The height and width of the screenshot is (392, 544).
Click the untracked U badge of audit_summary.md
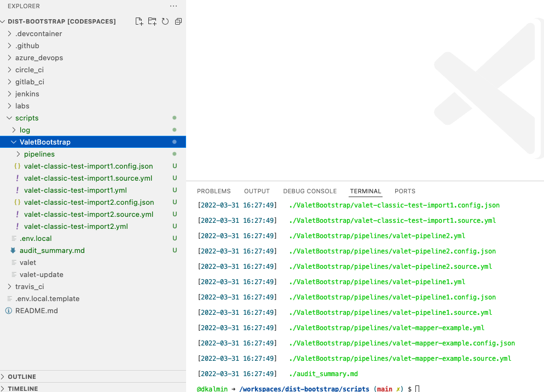click(175, 250)
